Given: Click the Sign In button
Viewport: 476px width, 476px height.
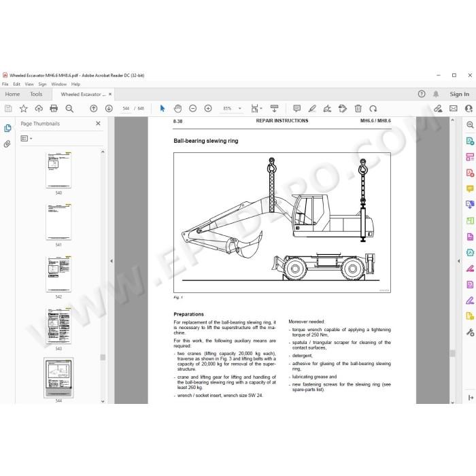Looking at the screenshot, I should tap(459, 94).
